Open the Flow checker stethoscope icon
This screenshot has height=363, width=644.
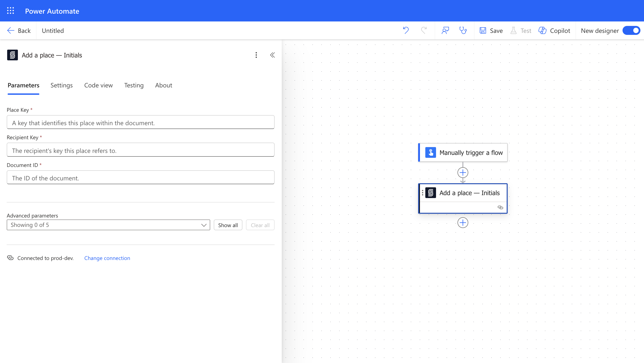point(463,30)
